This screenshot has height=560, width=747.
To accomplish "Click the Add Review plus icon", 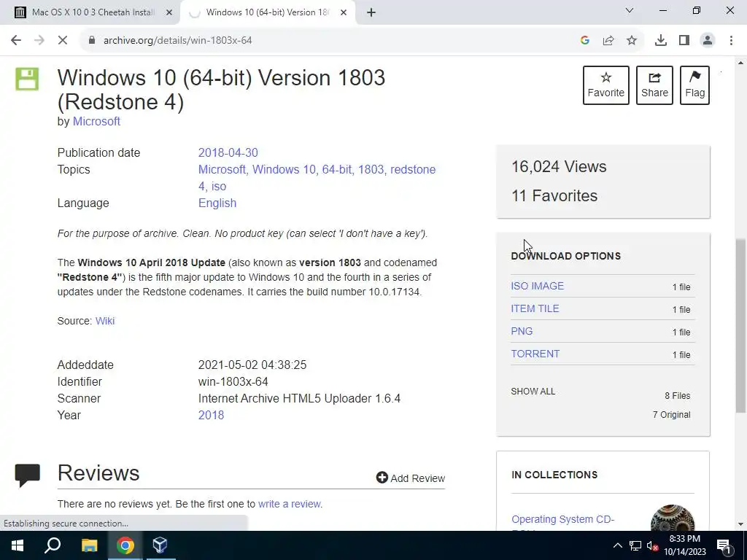I will coord(382,477).
